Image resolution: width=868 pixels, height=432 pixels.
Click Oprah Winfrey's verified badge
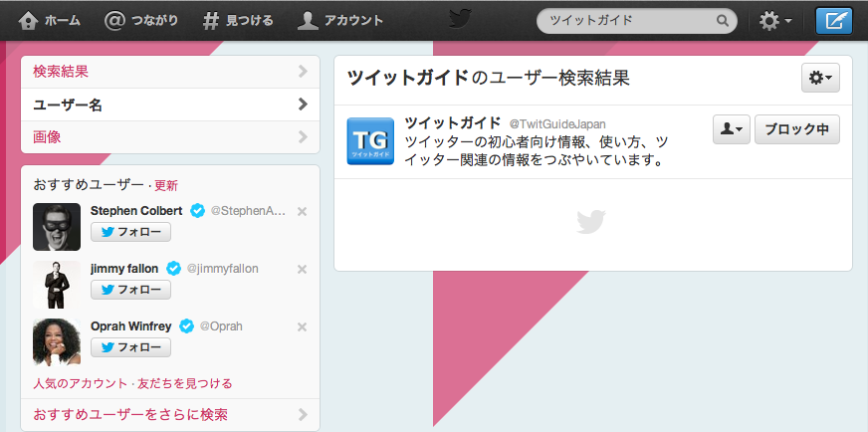[187, 326]
